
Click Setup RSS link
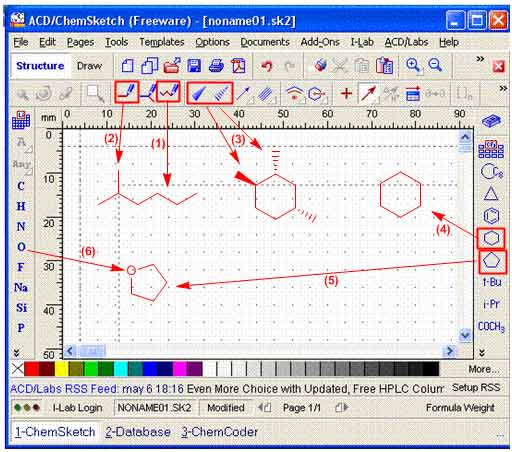click(x=476, y=387)
